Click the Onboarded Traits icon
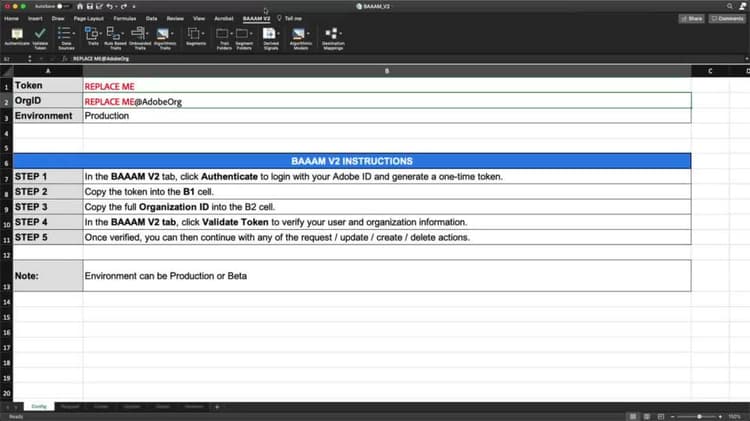Viewport: 750px width, 421px height. click(138, 33)
